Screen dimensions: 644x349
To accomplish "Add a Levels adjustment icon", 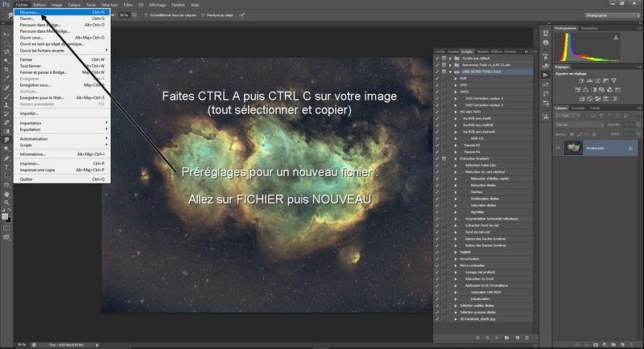I will tap(589, 80).
